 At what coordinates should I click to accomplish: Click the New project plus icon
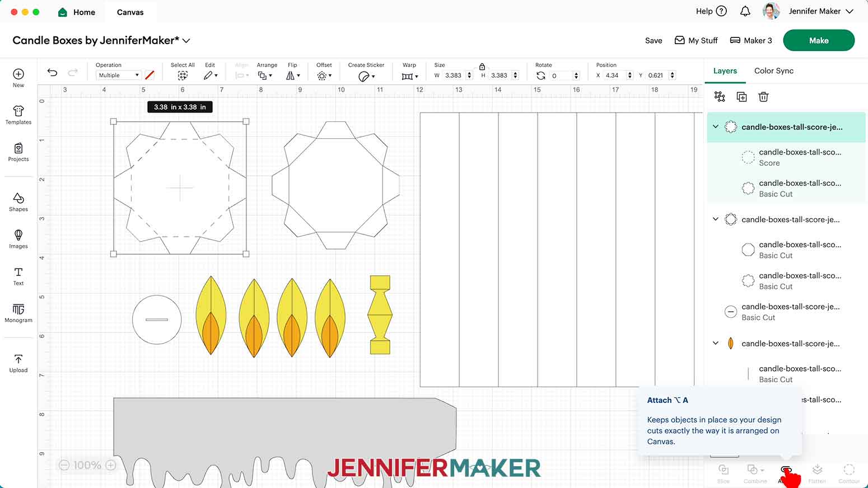[18, 74]
